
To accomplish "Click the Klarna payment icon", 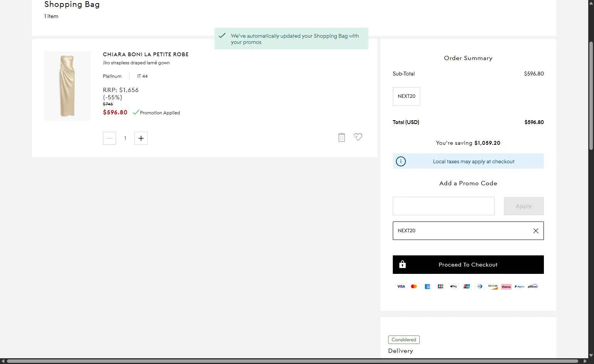I will coord(506,286).
